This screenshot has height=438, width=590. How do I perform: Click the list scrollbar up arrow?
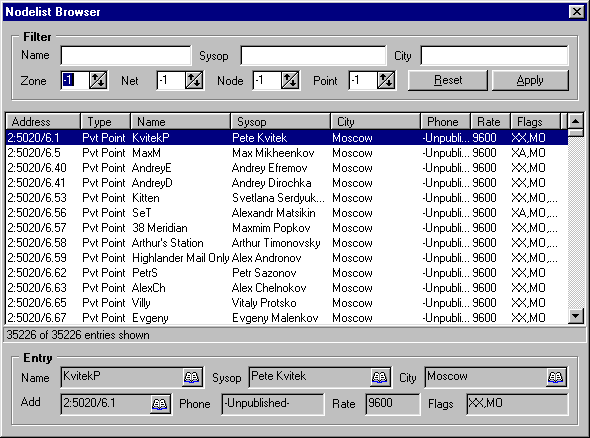point(576,121)
